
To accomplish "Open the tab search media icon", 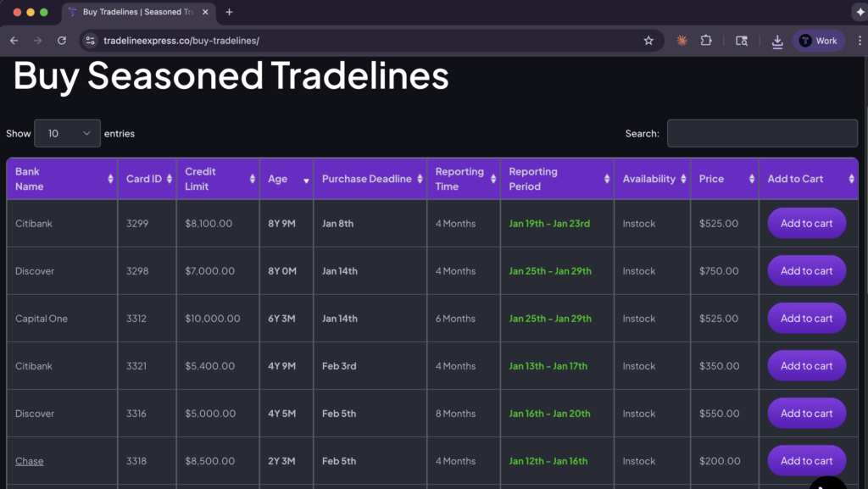I will coord(742,41).
